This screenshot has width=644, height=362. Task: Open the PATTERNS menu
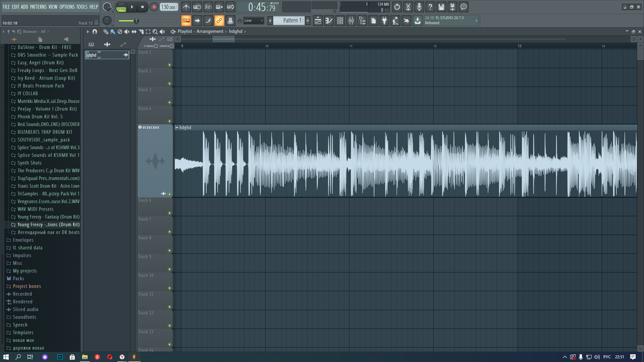pos(38,7)
